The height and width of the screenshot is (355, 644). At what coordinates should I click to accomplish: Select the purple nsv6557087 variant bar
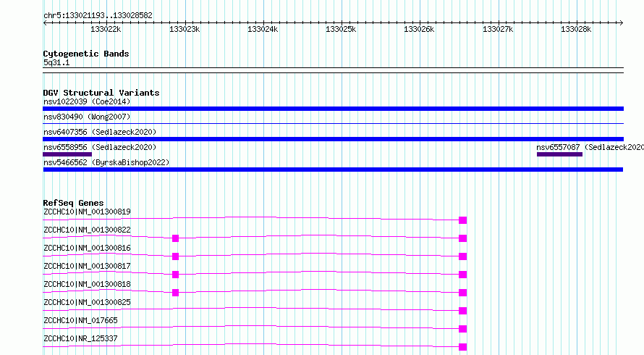pyautogui.click(x=559, y=154)
